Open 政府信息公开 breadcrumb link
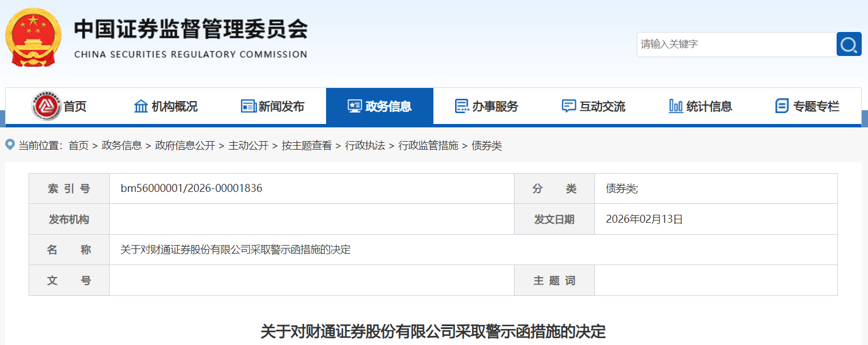Screen dimensions: 868x345 (185, 146)
